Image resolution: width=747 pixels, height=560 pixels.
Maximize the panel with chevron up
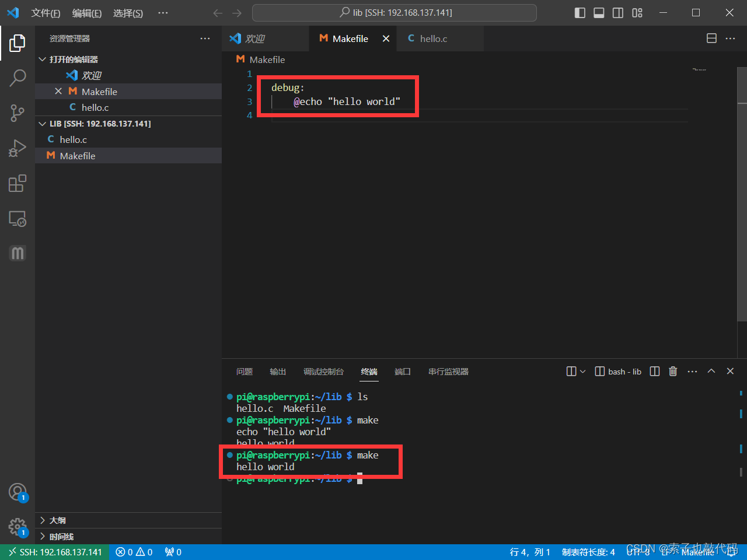(x=711, y=371)
